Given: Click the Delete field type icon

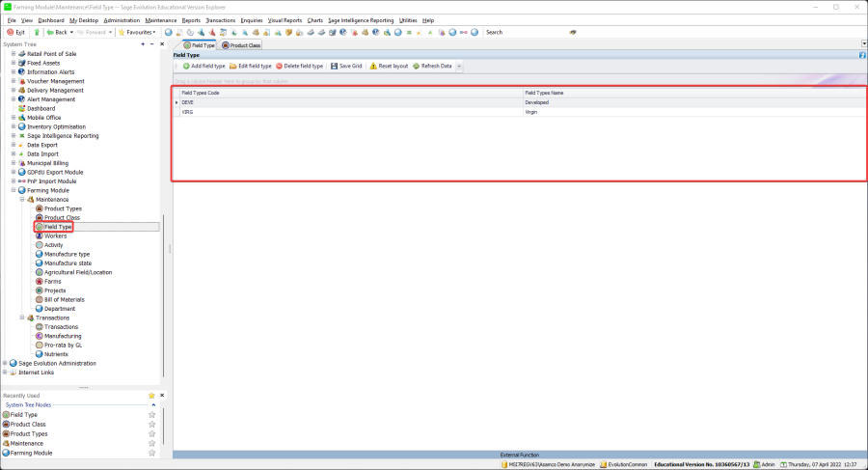Looking at the screenshot, I should [279, 66].
